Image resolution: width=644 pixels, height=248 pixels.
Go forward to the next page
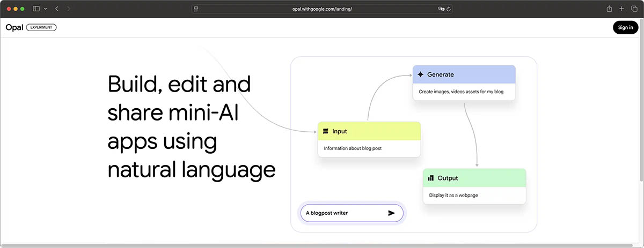(69, 9)
